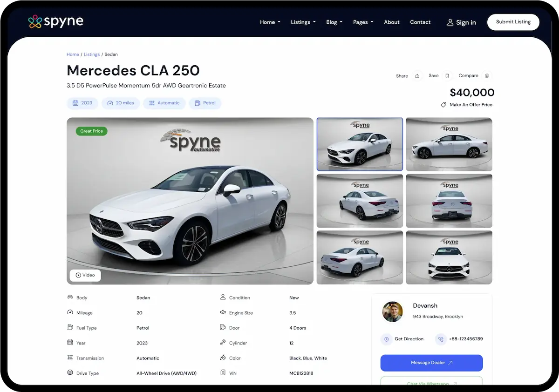The width and height of the screenshot is (559, 392).
Task: Click the Share icon button
Action: [417, 76]
